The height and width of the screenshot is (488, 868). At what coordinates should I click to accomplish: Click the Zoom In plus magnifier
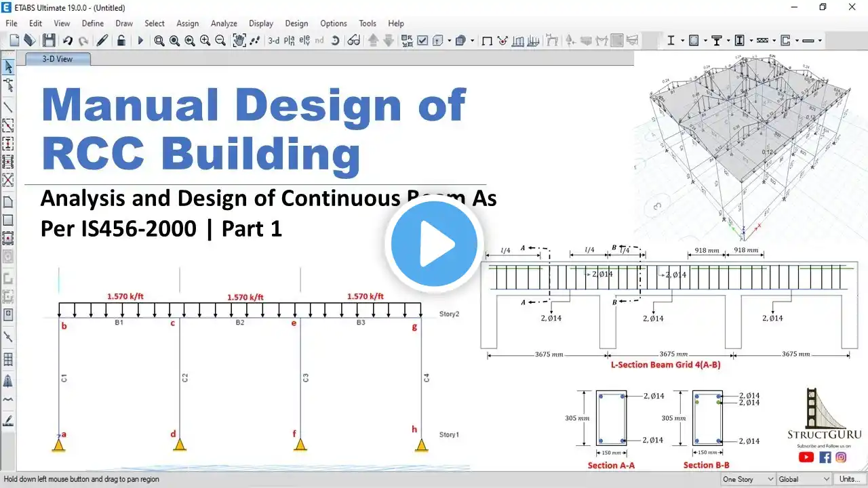(x=205, y=41)
